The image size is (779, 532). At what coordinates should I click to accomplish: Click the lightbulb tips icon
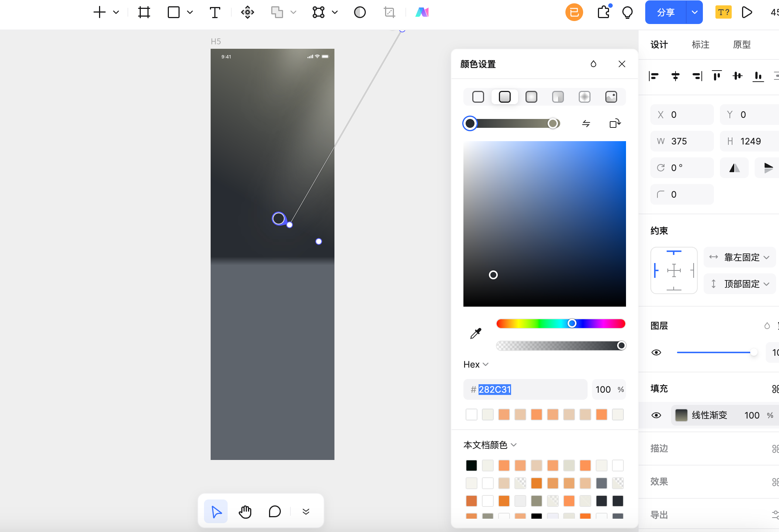pos(627,13)
